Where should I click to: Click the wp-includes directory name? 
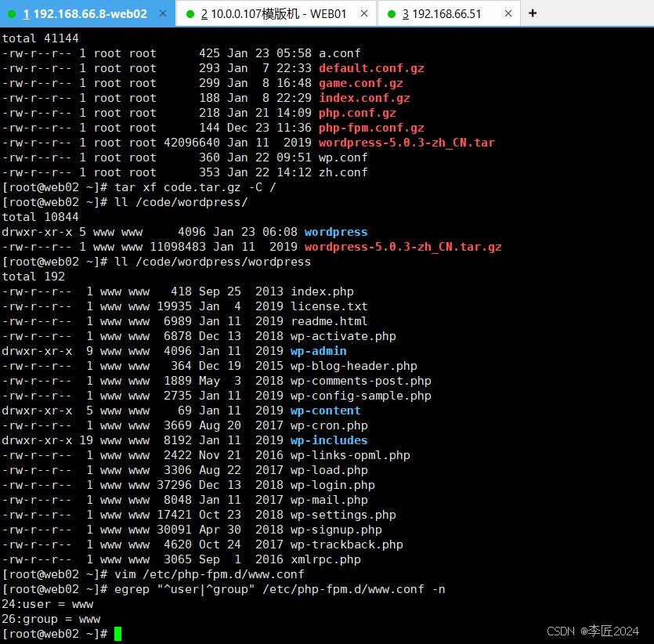coord(329,440)
